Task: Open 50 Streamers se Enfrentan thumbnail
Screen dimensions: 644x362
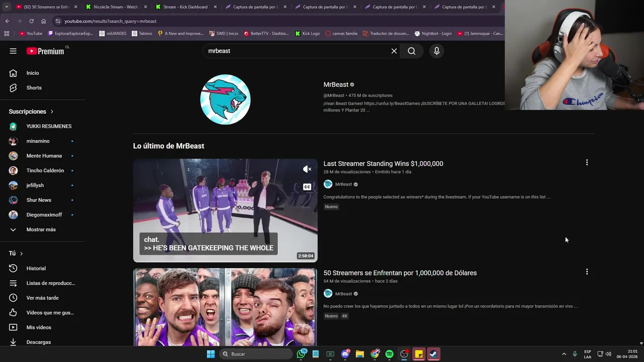Action: (225, 307)
